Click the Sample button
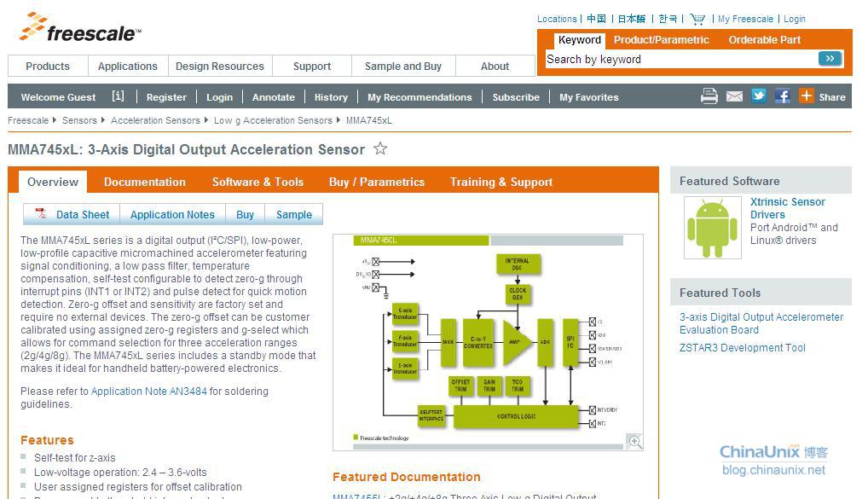The image size is (868, 499). coord(294,214)
